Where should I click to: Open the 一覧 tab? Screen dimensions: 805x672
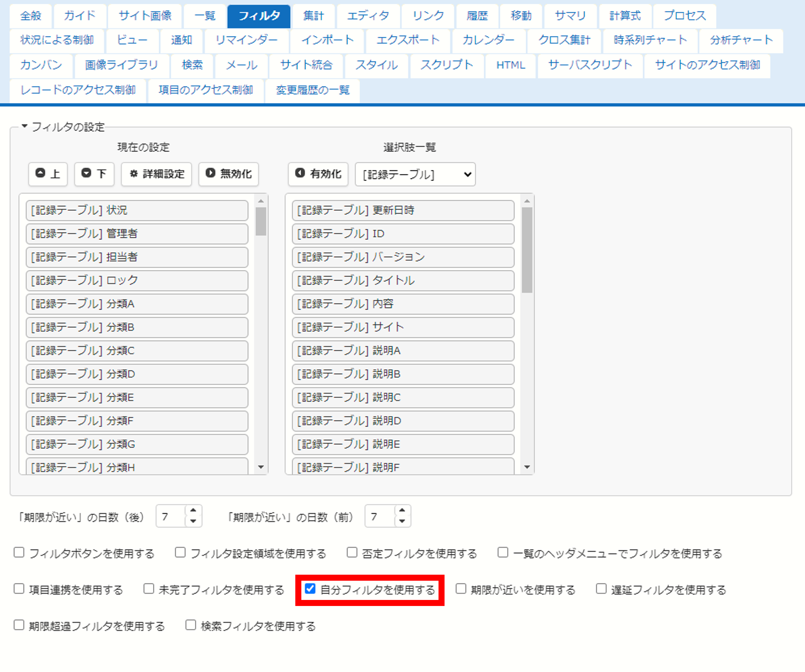tap(205, 16)
